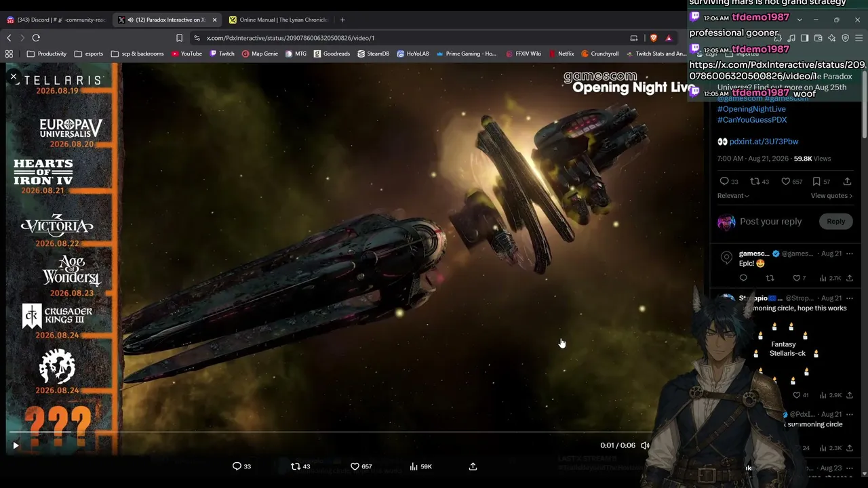Open the Netflix bookmark

561,54
